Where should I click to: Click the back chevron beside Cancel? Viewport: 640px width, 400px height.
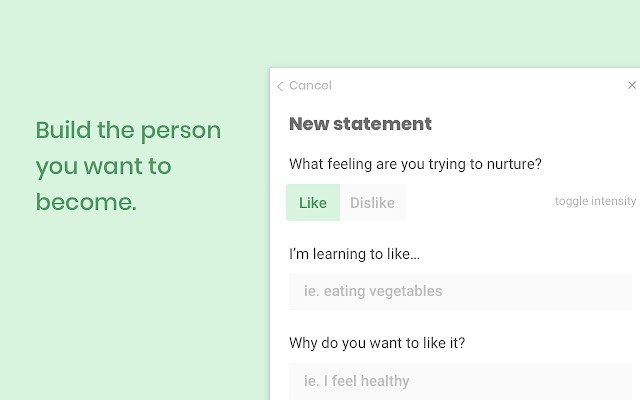(280, 86)
